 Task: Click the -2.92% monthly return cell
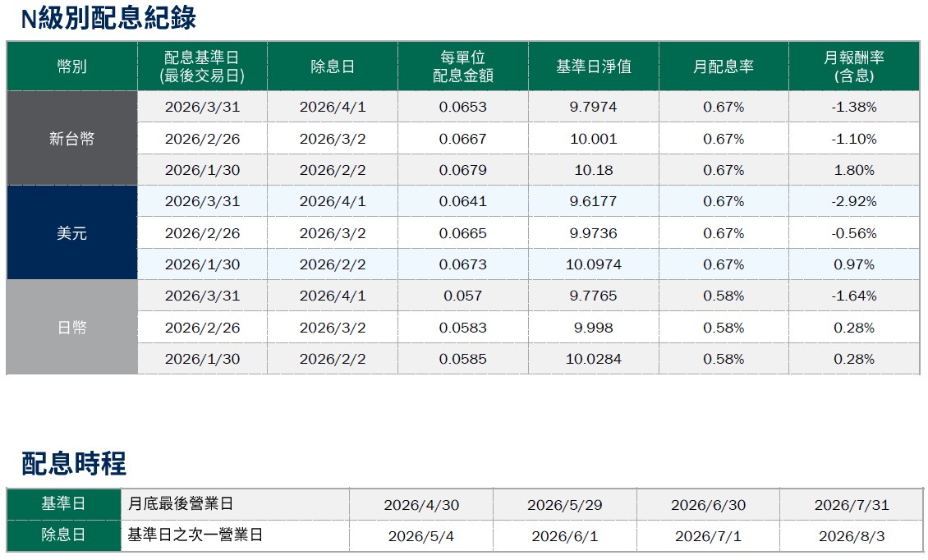(853, 201)
